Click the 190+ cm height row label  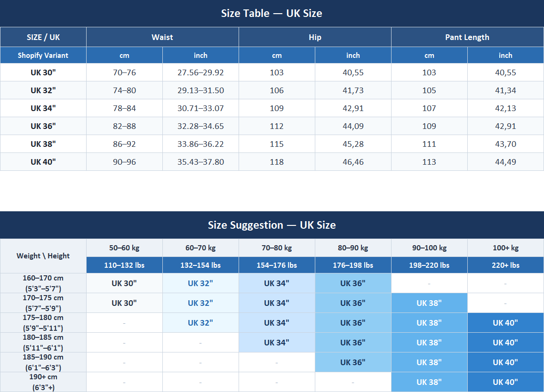point(43,382)
